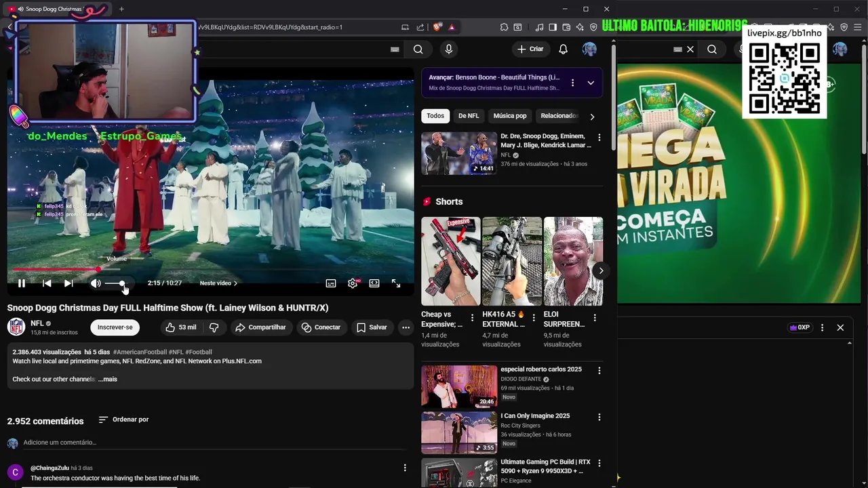Click the Brave shields lion icon
Image resolution: width=868 pixels, height=488 pixels.
[437, 27]
